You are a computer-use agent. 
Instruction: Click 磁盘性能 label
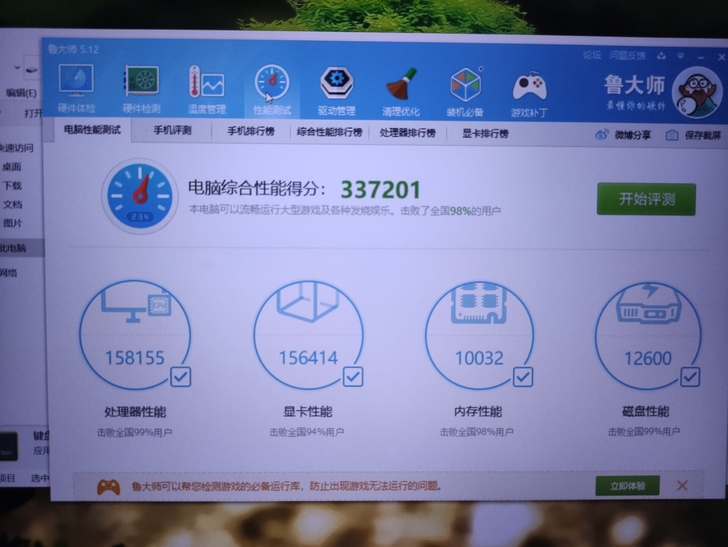(645, 411)
